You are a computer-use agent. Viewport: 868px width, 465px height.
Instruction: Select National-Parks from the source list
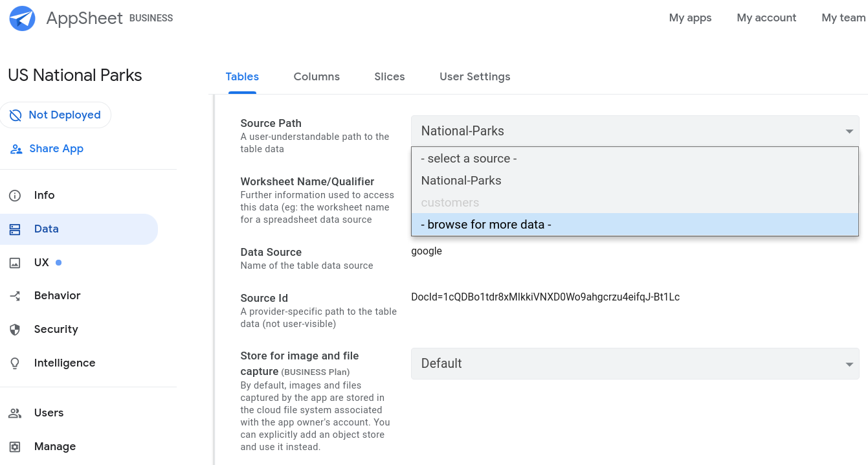coord(461,180)
